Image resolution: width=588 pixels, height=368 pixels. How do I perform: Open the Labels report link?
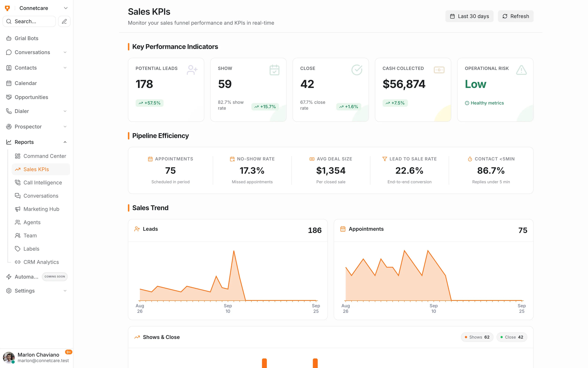pyautogui.click(x=41, y=249)
